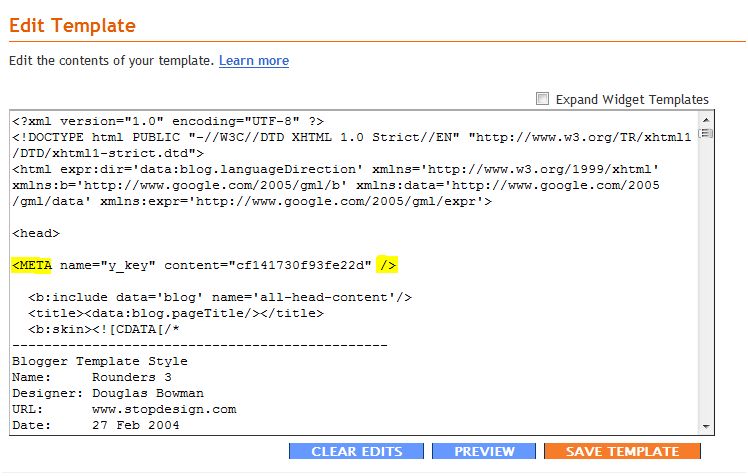Click the "Name: Rounders 3" line
748x476 pixels.
pyautogui.click(x=92, y=377)
